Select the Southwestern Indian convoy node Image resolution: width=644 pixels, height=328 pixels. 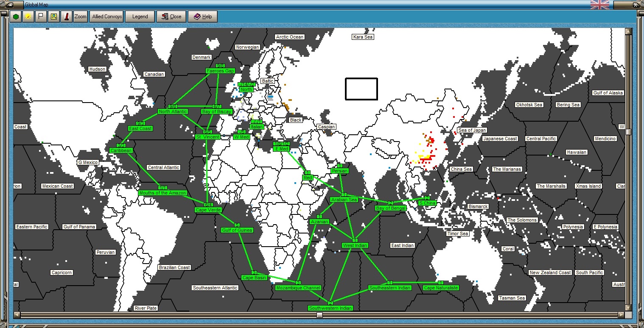(330, 308)
